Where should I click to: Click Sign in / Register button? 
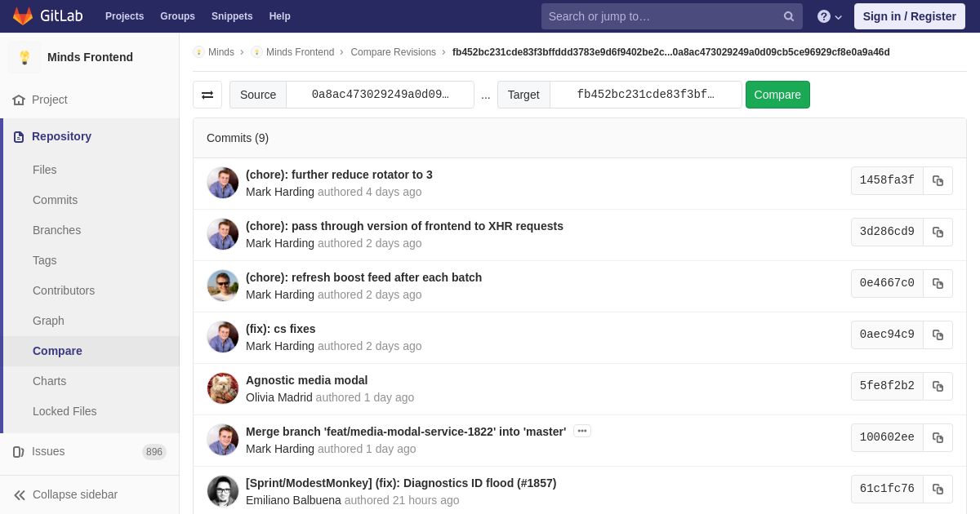[909, 16]
